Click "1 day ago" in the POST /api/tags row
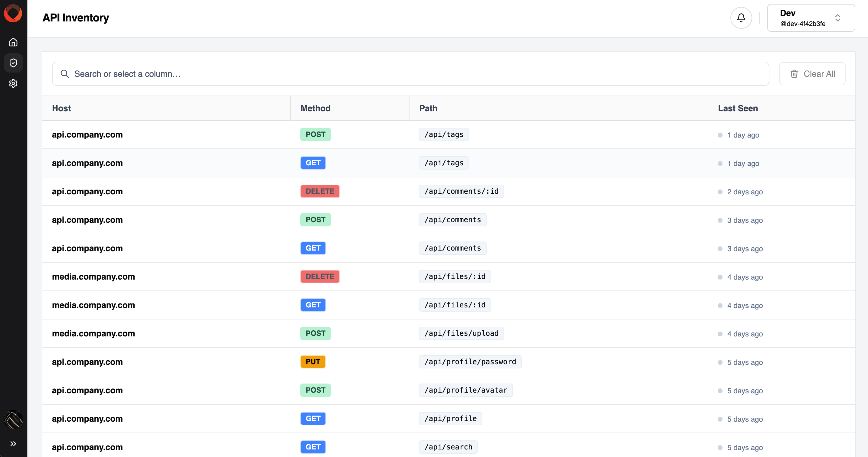Screen dimensions: 868x457 [x=743, y=135]
